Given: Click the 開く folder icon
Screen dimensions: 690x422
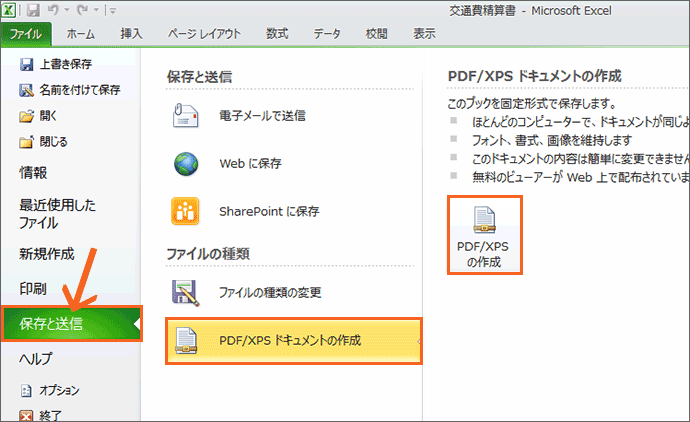Looking at the screenshot, I should point(26,116).
